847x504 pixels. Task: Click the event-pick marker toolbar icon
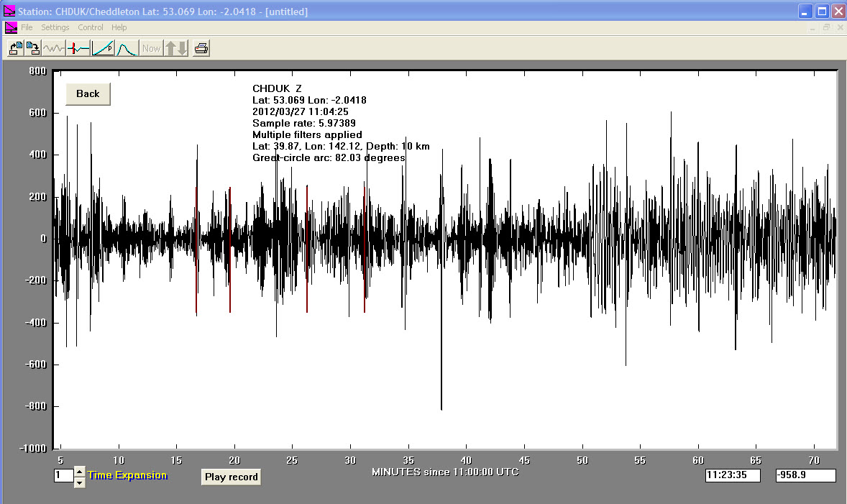(78, 49)
